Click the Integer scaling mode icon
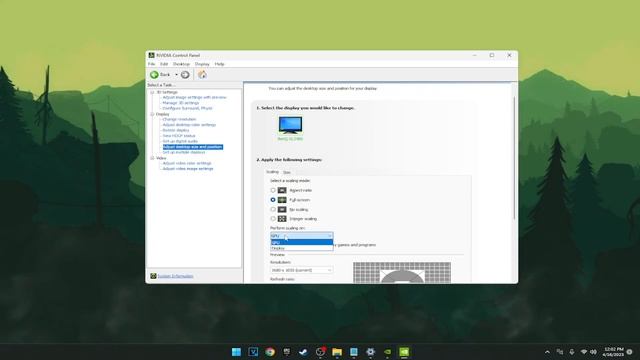This screenshot has width=640, height=360. click(282, 219)
